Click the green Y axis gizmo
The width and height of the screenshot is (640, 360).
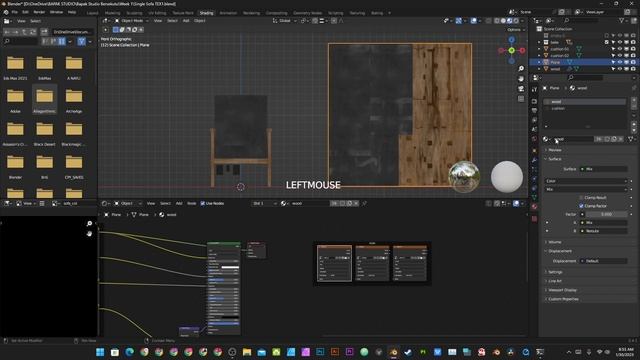pos(511,50)
